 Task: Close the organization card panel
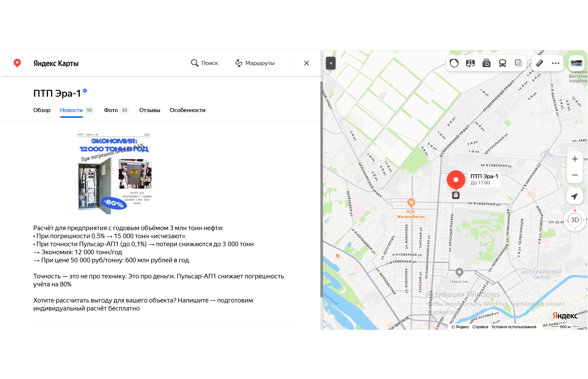point(307,63)
